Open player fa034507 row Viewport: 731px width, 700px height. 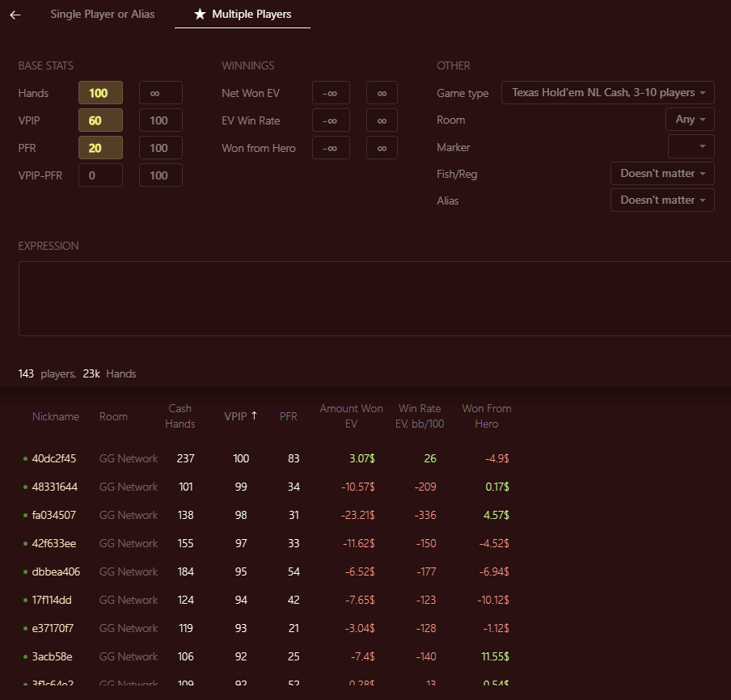(266, 515)
